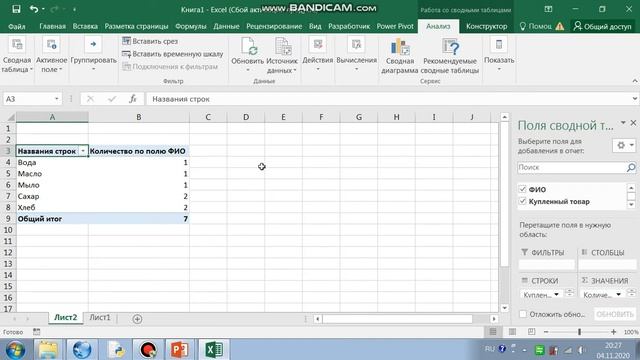Open Рекомендуемые сводные таблицы
The width and height of the screenshot is (640, 360).
[x=450, y=56]
